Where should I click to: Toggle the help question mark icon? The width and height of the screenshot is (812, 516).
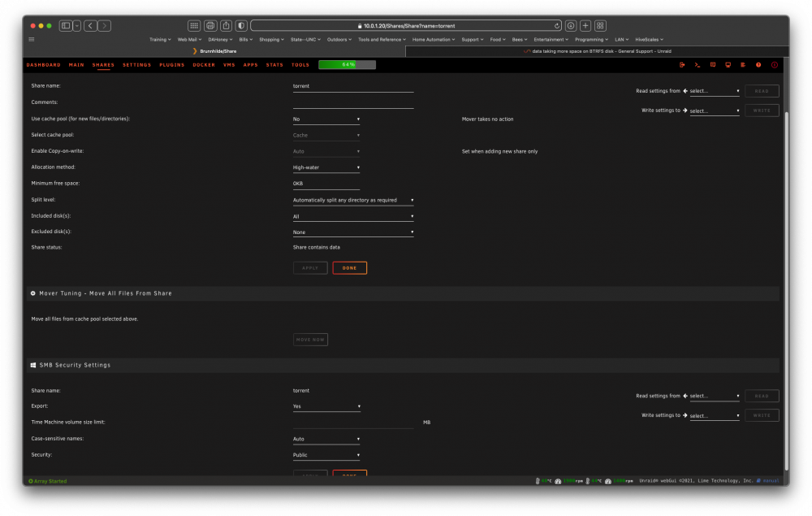(x=758, y=65)
